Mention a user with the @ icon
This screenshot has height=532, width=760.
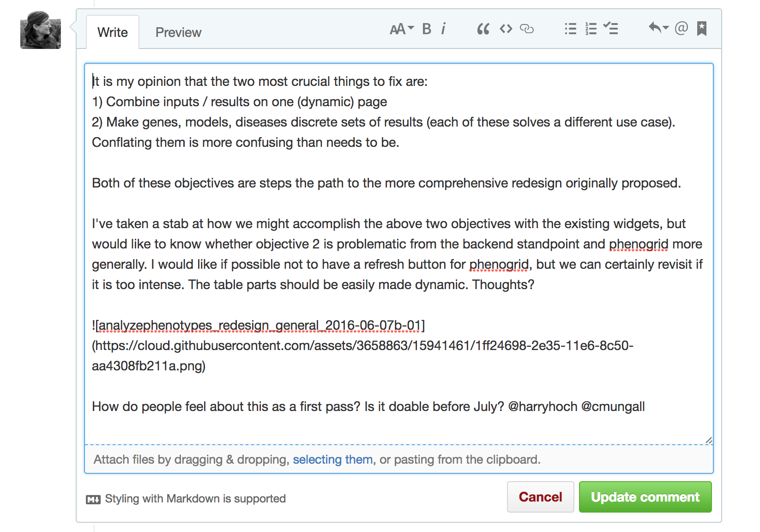pyautogui.click(x=682, y=29)
